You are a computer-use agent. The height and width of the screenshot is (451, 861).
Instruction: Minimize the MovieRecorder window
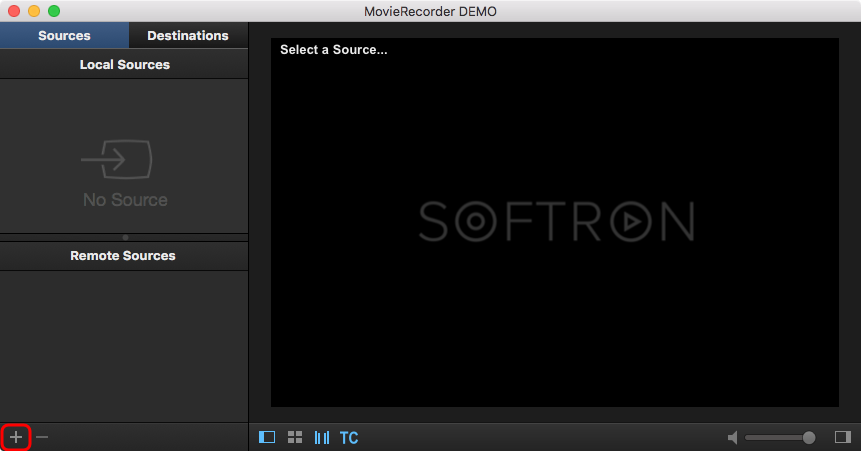click(34, 11)
